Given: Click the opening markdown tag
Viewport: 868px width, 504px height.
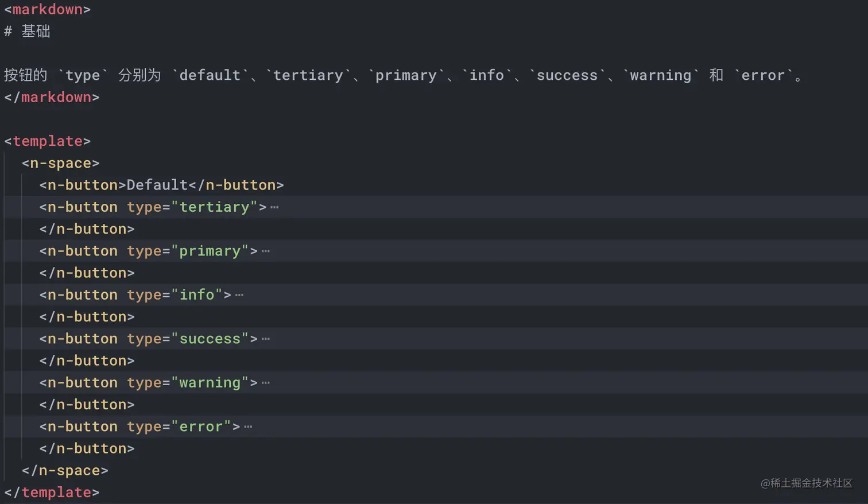Looking at the screenshot, I should [47, 10].
